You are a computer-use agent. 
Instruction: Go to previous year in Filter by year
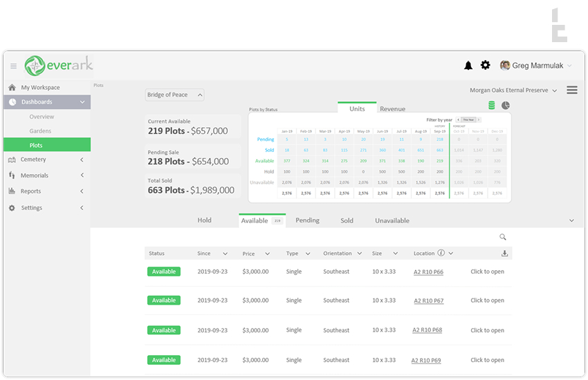pyautogui.click(x=458, y=120)
